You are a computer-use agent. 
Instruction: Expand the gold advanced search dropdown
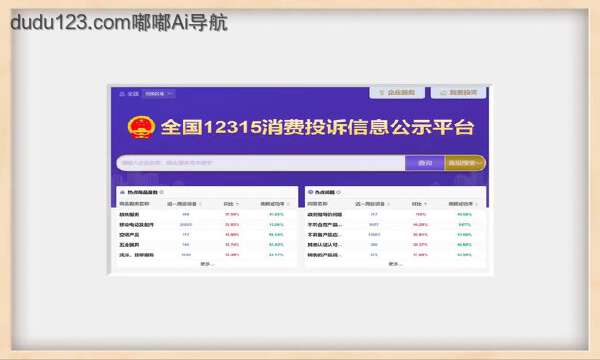click(465, 163)
